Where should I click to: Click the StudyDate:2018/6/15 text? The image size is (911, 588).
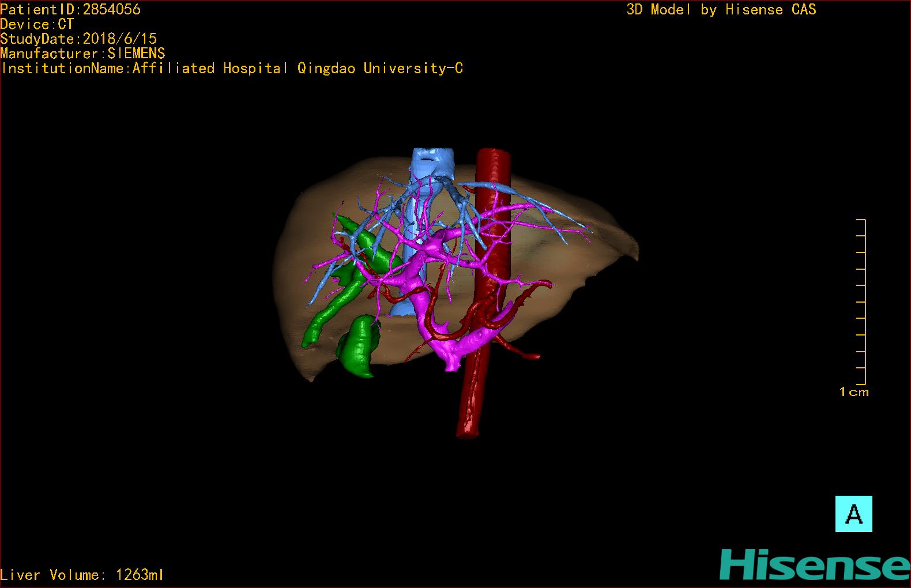pyautogui.click(x=78, y=39)
